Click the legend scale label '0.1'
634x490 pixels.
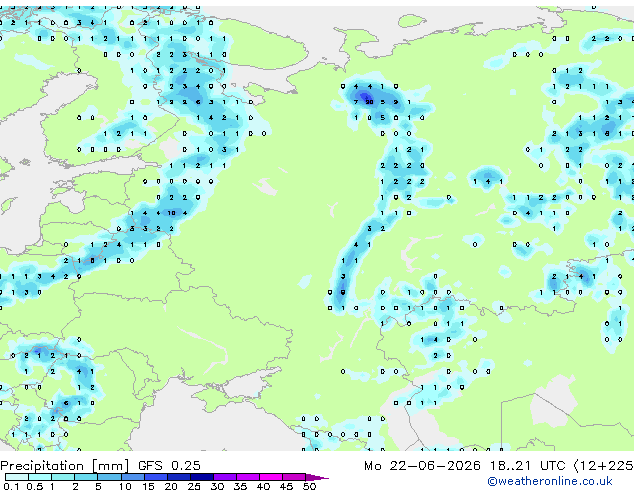(x=11, y=486)
